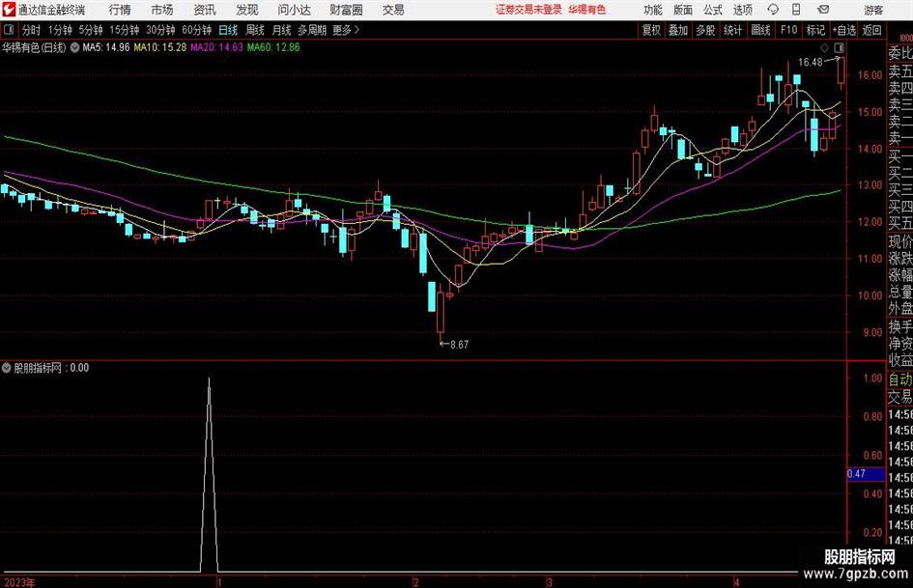Switch to 30分钟 period tab
This screenshot has height=588, width=913.
point(160,30)
